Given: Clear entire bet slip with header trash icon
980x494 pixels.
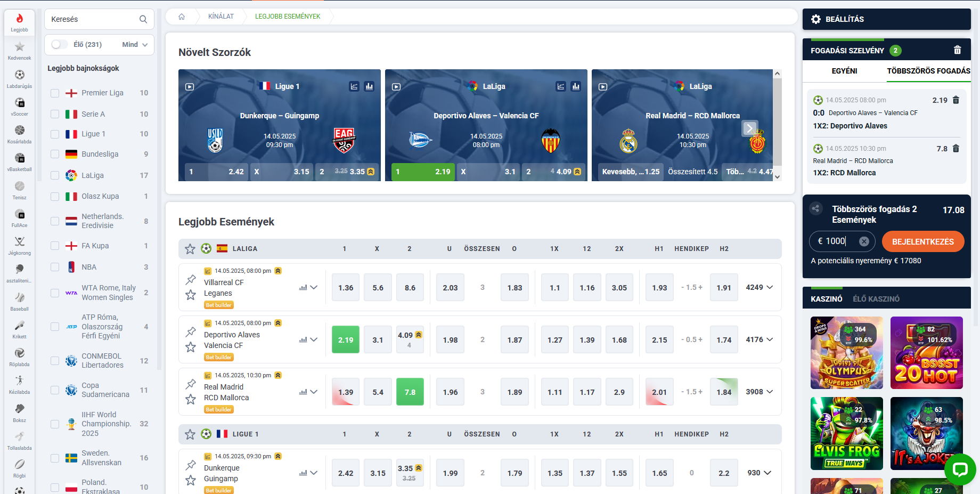Looking at the screenshot, I should point(957,50).
